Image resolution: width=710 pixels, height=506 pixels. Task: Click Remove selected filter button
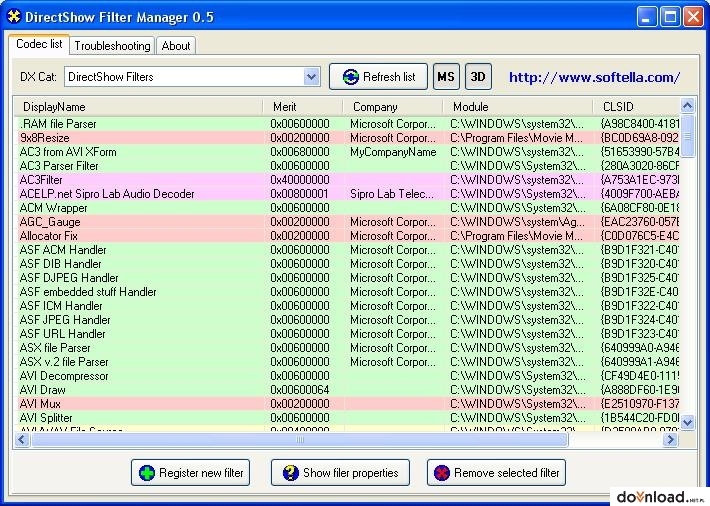coord(496,472)
